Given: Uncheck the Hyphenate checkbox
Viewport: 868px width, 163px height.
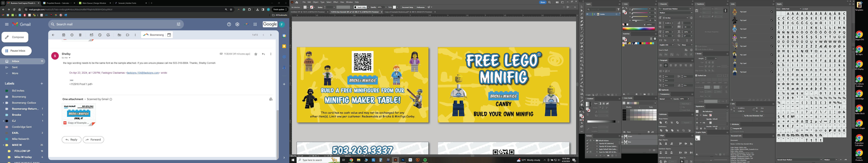Looking at the screenshot, I should pyautogui.click(x=660, y=90).
